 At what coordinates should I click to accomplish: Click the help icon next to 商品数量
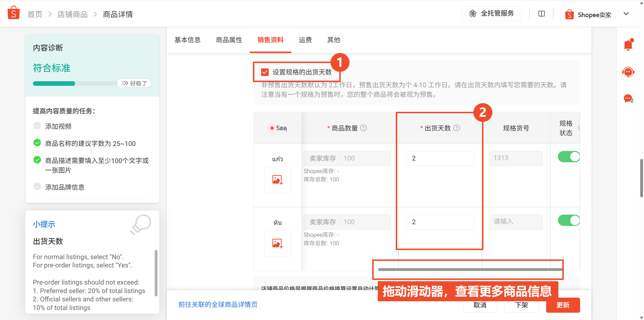pos(364,128)
